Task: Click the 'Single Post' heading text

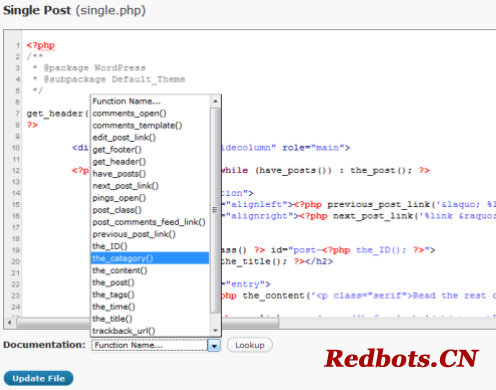Action: click(37, 10)
